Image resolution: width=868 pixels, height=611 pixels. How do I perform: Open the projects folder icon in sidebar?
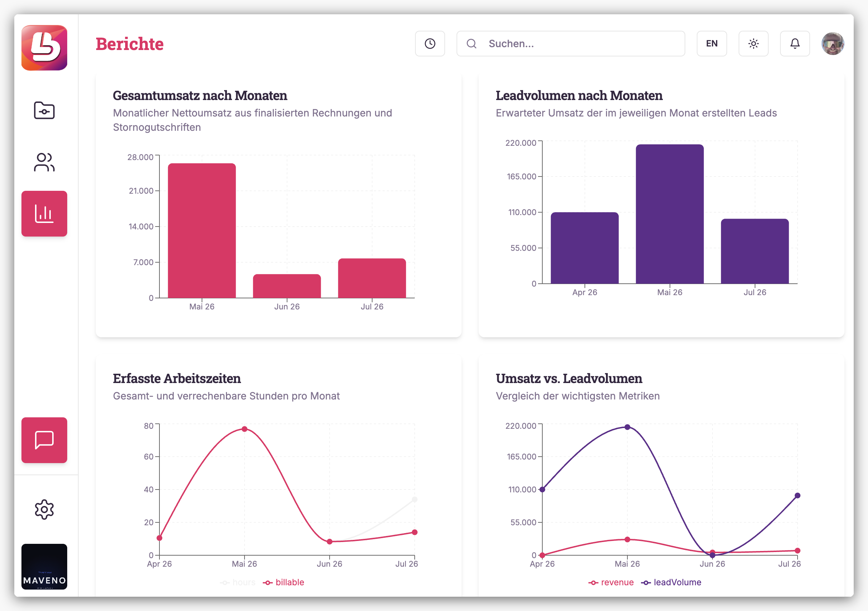44,110
